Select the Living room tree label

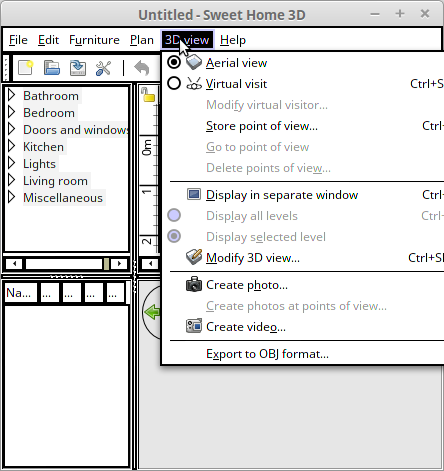[55, 181]
